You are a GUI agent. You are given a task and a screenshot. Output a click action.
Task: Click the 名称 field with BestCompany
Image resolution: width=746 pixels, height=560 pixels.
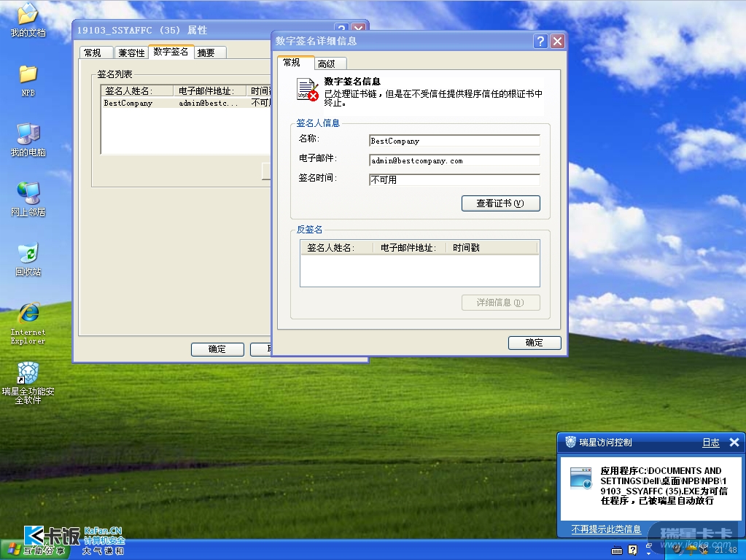coord(454,141)
